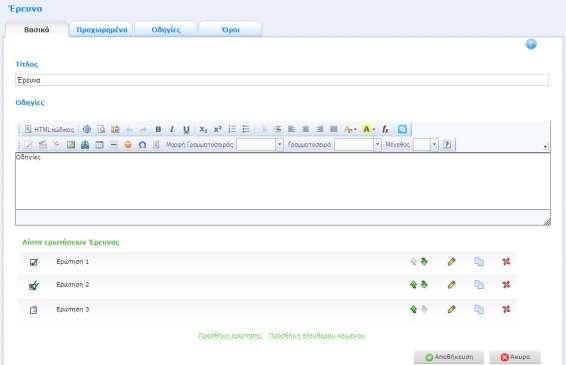Click the type icon of Ερώτηση 2
The width and height of the screenshot is (566, 365).
tap(34, 286)
